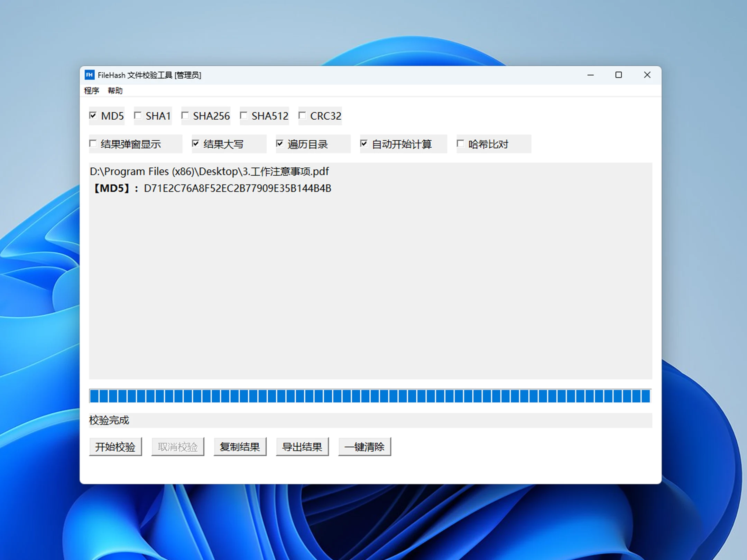The width and height of the screenshot is (747, 560).
Task: Click the FileHash app icon in title bar
Action: [90, 75]
